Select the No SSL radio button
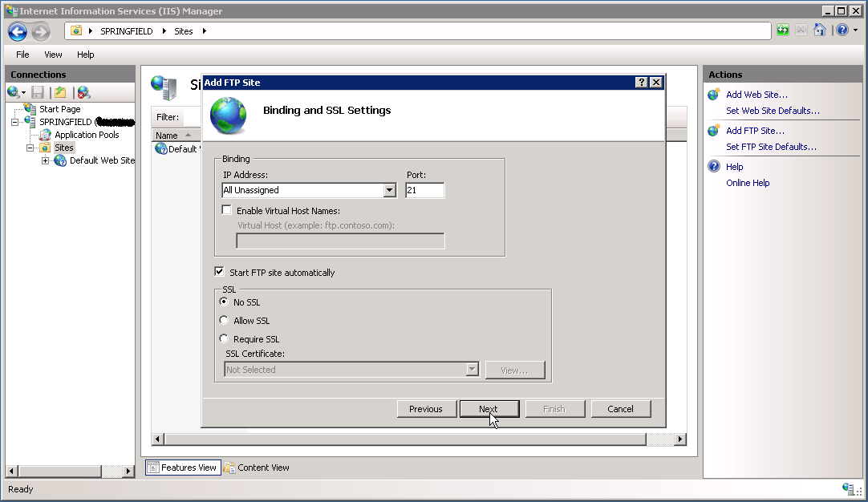Screen dimensions: 868x502 tap(224, 302)
